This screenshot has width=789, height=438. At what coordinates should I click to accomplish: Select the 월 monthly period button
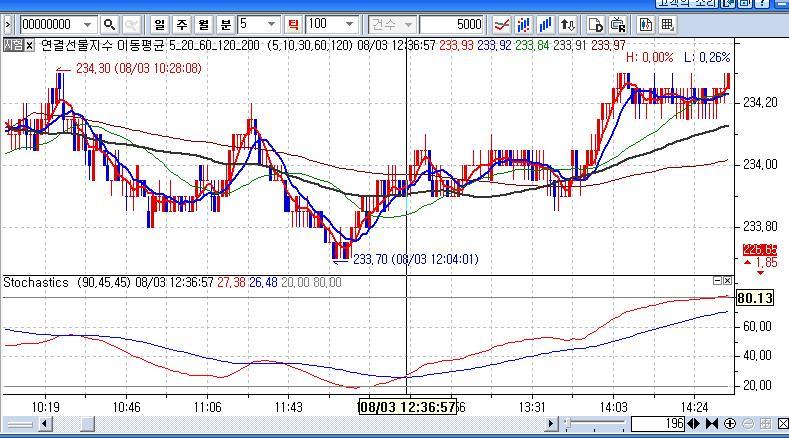[x=204, y=24]
